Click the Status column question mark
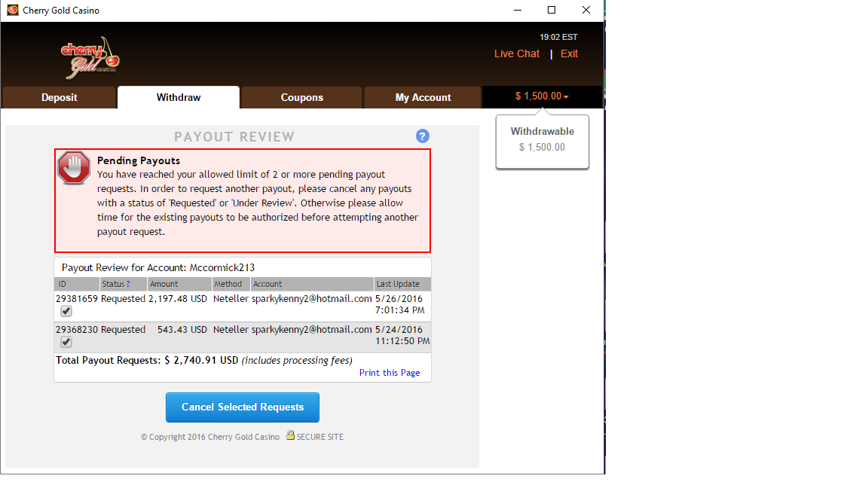868x488 pixels. [x=128, y=284]
